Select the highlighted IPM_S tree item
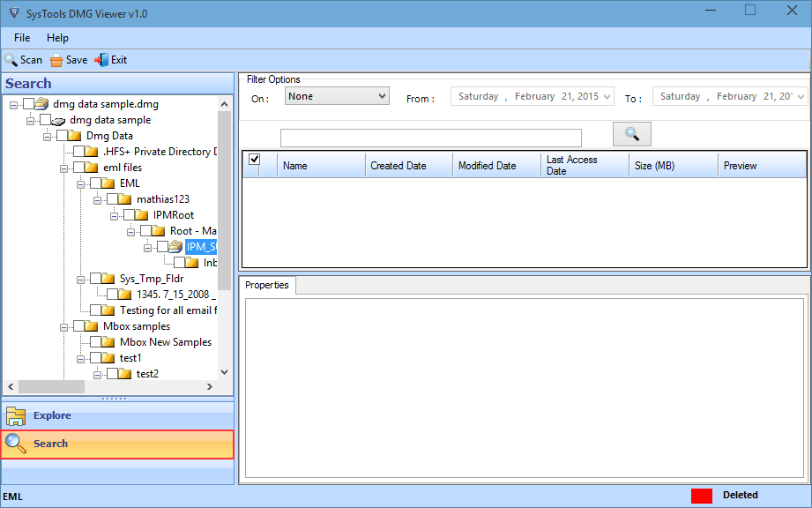The width and height of the screenshot is (812, 508). pos(201,247)
